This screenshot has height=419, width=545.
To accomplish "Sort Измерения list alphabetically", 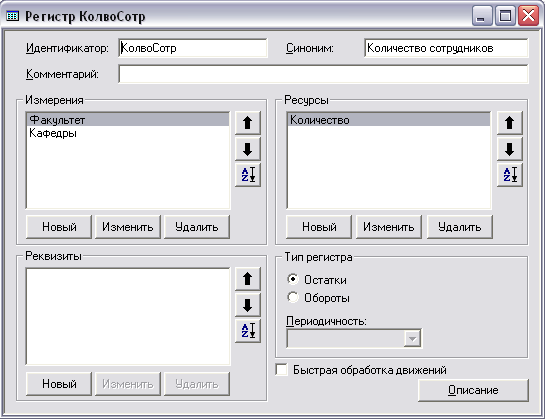I will point(247,175).
